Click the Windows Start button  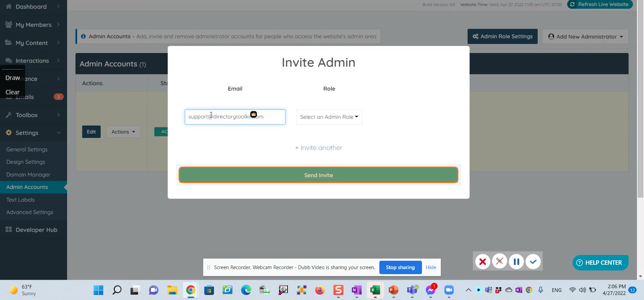tap(98, 290)
